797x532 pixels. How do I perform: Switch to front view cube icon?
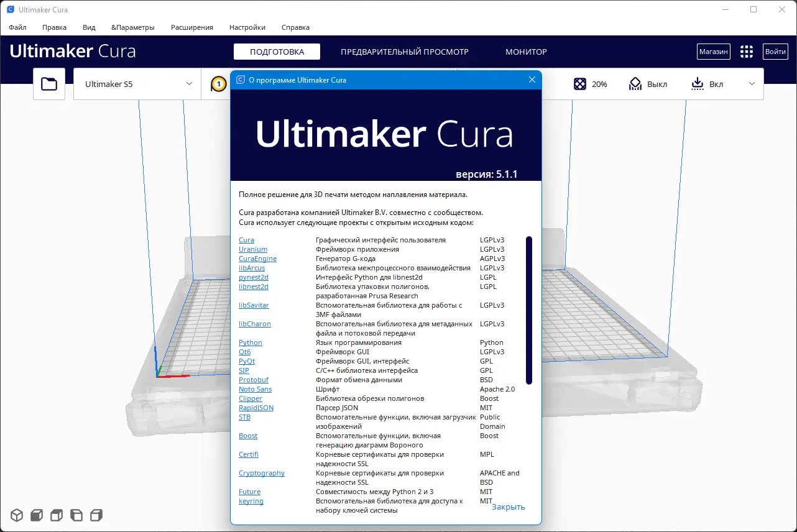[37, 515]
